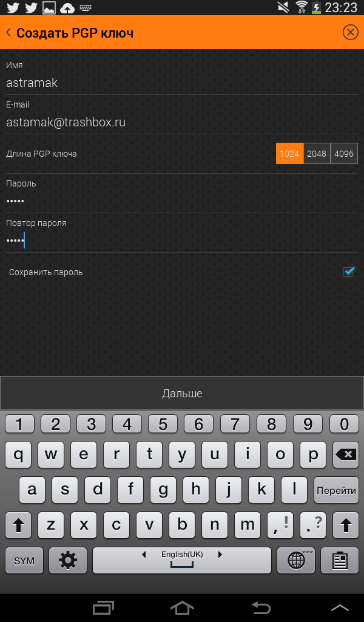
Task: Open Android recent apps button
Action: click(103, 607)
